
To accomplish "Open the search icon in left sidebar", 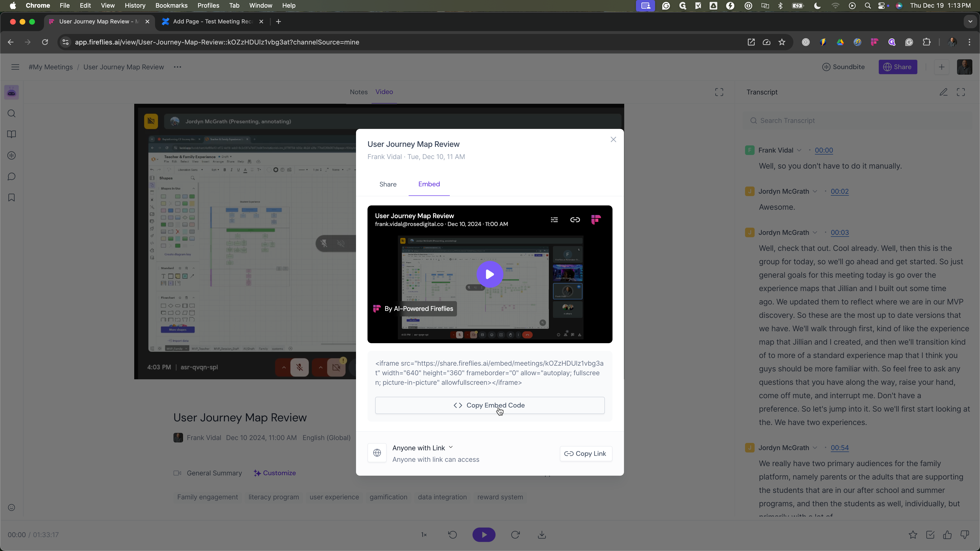I will [11, 114].
